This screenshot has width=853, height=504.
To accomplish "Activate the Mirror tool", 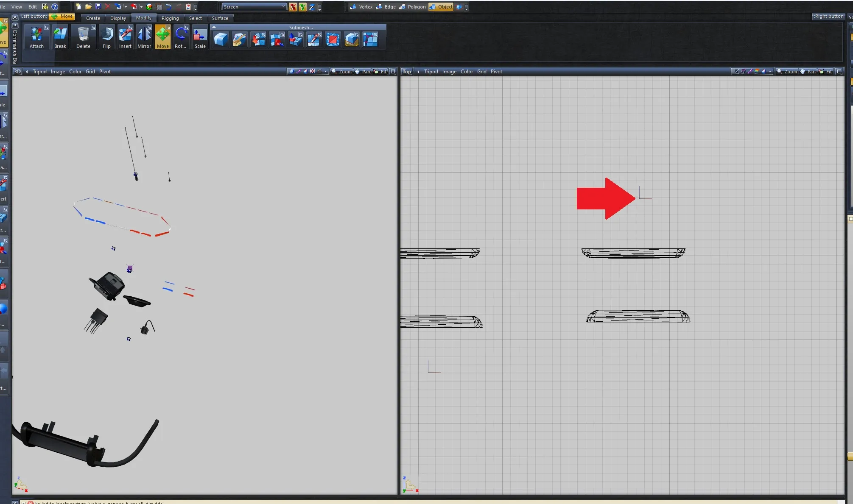I will pyautogui.click(x=144, y=37).
